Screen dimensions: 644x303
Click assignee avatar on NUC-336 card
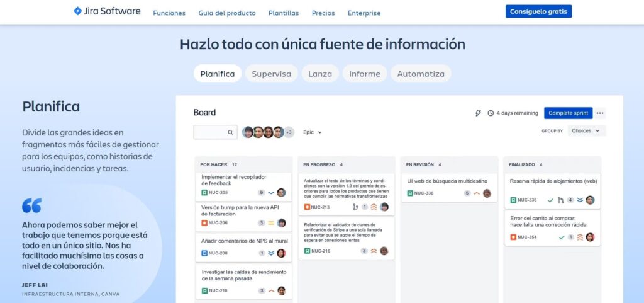coord(590,200)
